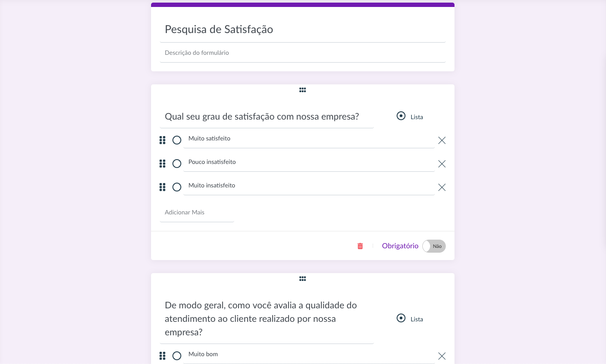Remove the 'Muito insatisfeito' option
Viewport: 606px width, 364px height.
point(442,187)
